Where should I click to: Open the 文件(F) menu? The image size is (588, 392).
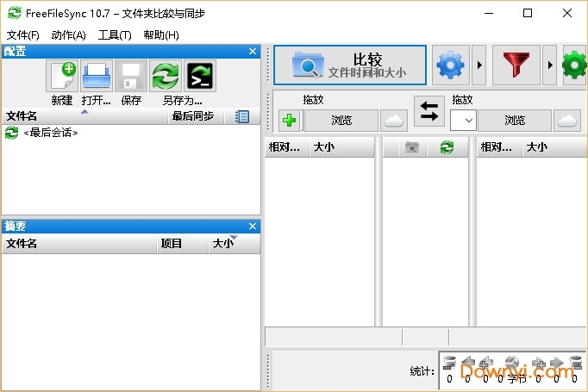coord(23,35)
